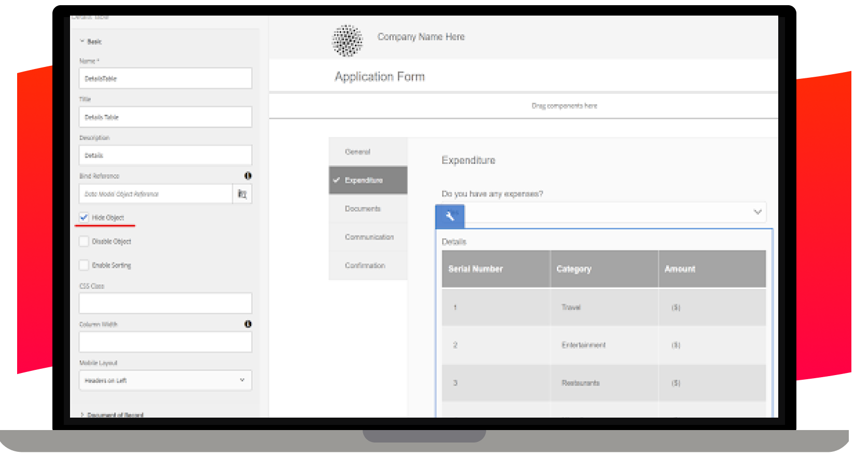The width and height of the screenshot is (868, 470).
Task: Click the info icon beside Bind Reference
Action: click(x=248, y=176)
